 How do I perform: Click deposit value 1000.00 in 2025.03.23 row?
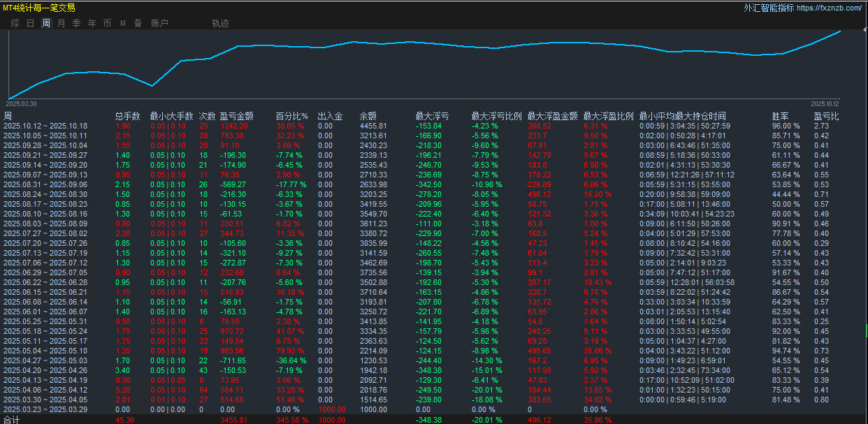click(331, 409)
